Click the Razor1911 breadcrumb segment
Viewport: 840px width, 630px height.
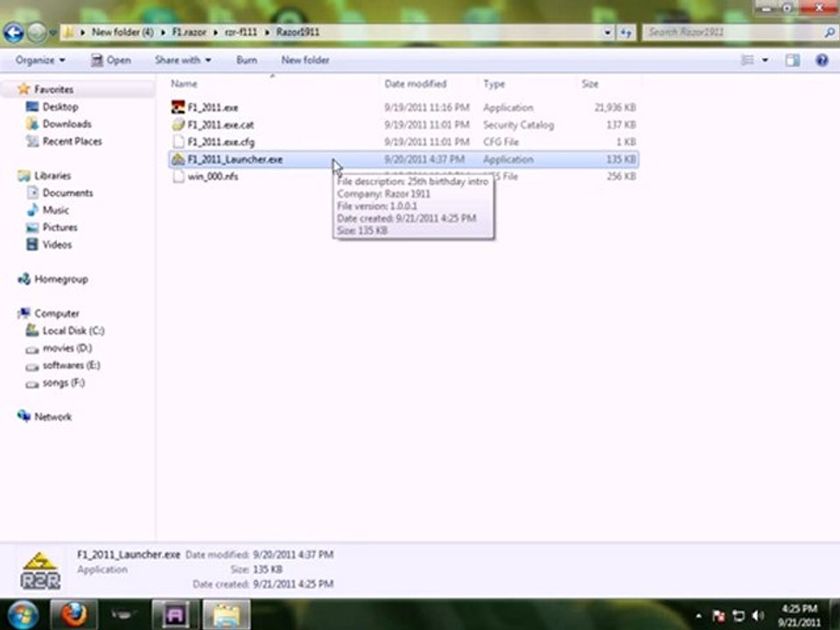pyautogui.click(x=297, y=32)
